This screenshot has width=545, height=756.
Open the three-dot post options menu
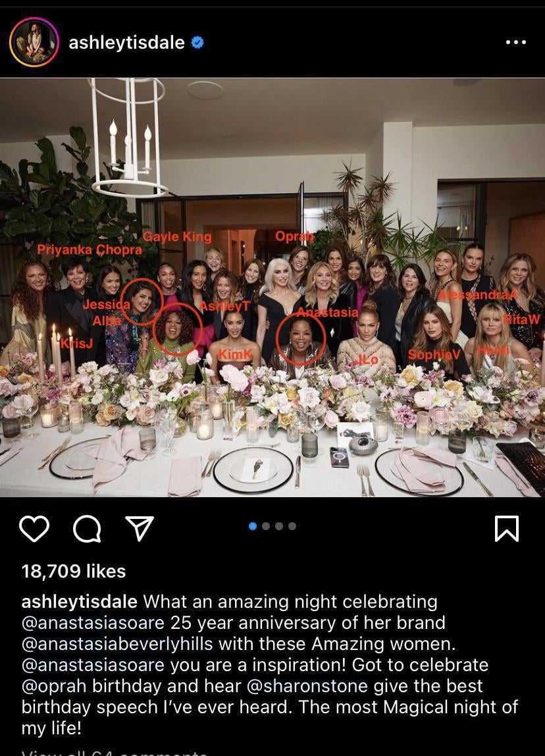tap(515, 42)
